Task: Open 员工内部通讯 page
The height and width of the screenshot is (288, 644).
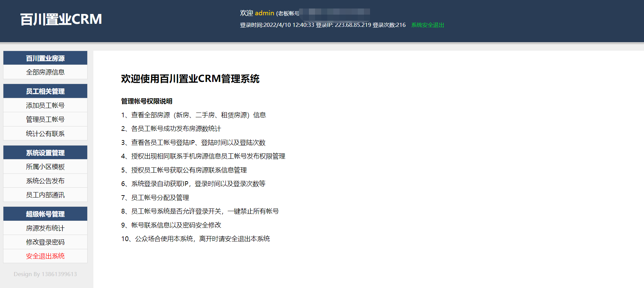Action: [45, 195]
